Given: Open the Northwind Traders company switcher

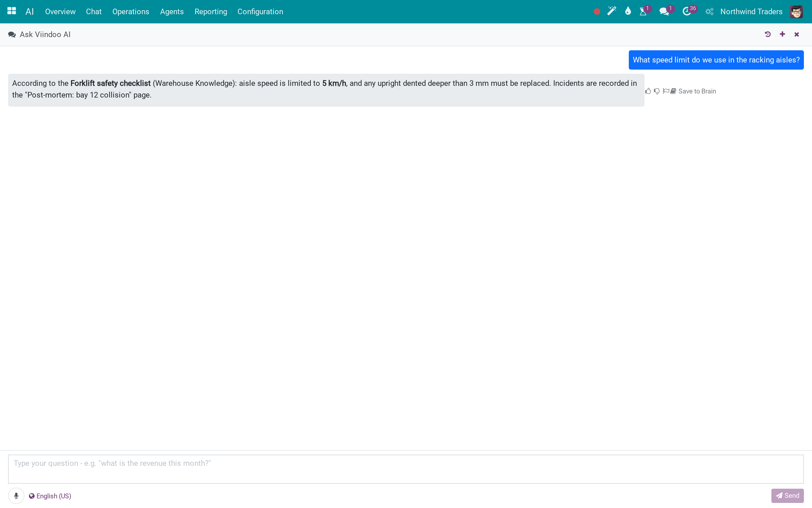Looking at the screenshot, I should [x=751, y=11].
